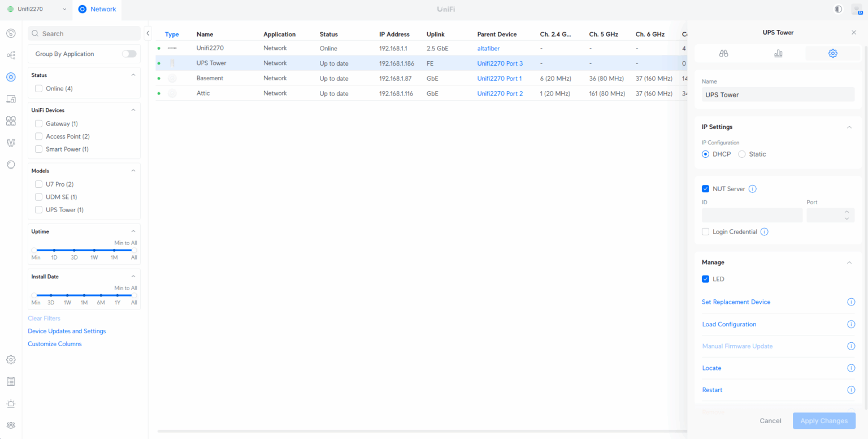Click the 1W mark on Uptime slider

(94, 250)
